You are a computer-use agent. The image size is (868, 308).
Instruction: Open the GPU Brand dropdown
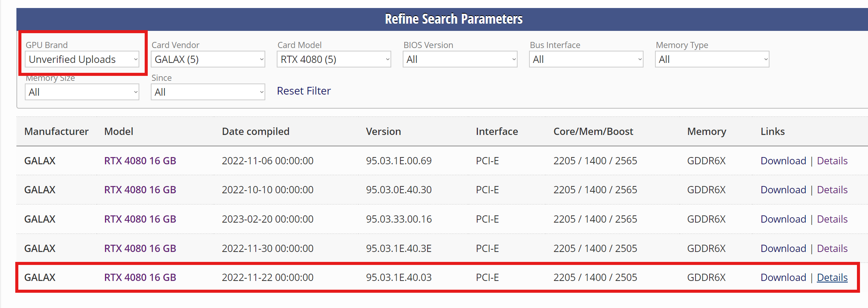pyautogui.click(x=82, y=59)
